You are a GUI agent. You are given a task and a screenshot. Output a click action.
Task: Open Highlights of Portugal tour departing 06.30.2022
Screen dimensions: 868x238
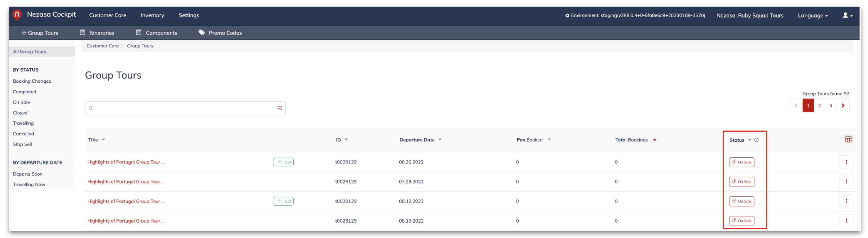[x=126, y=162]
